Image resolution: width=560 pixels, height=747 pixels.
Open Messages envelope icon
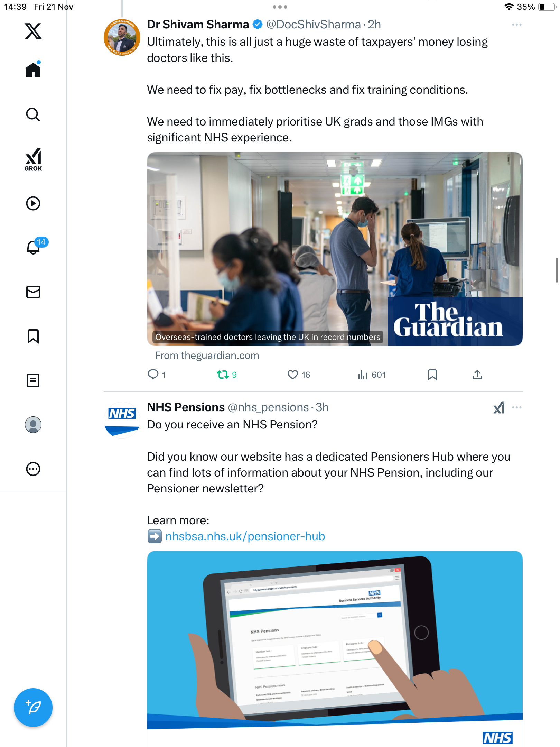point(33,292)
